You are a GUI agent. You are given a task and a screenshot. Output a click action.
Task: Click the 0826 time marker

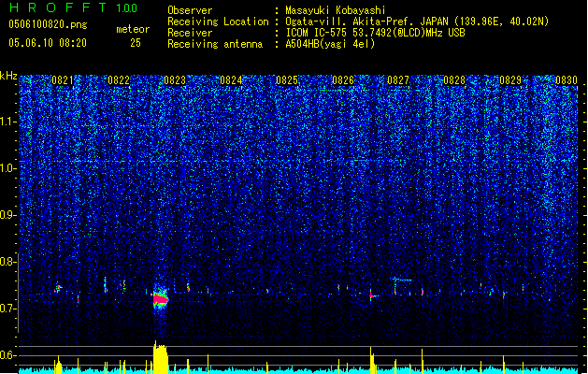343,80
